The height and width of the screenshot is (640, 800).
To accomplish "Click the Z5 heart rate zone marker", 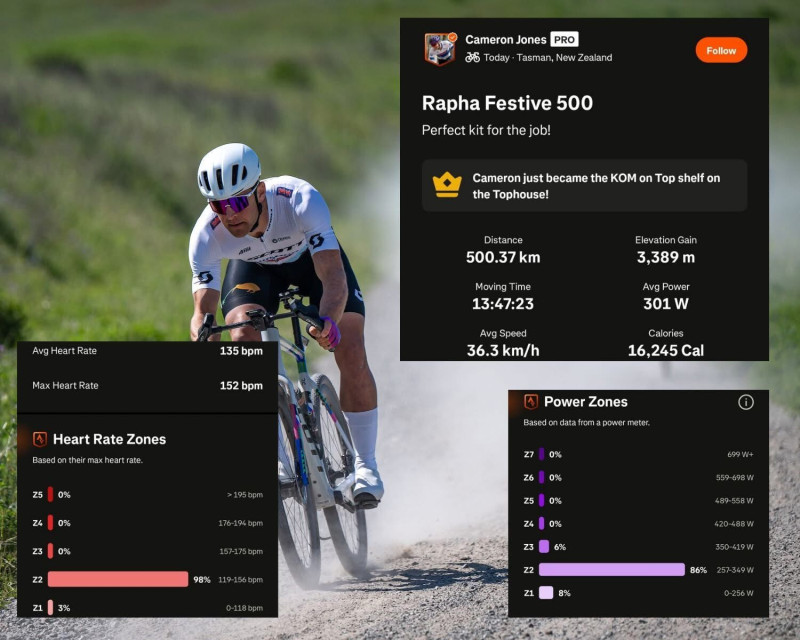I will tap(50, 494).
